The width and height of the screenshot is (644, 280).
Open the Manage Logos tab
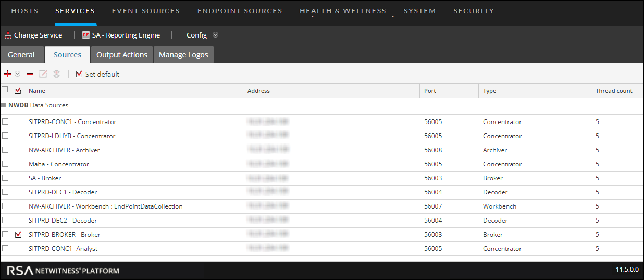(183, 55)
